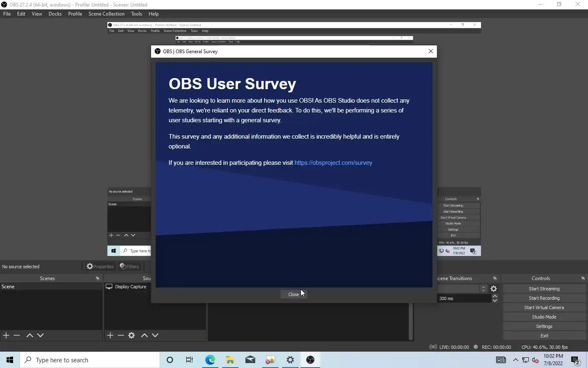Close the OBS General Survey dialog via Close button
The height and width of the screenshot is (368, 588).
point(294,294)
